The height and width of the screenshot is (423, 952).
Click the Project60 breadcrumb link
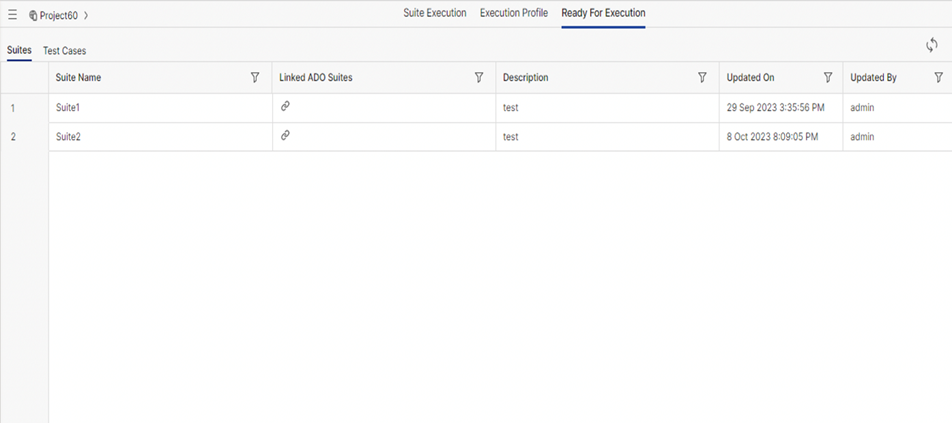[x=58, y=16]
